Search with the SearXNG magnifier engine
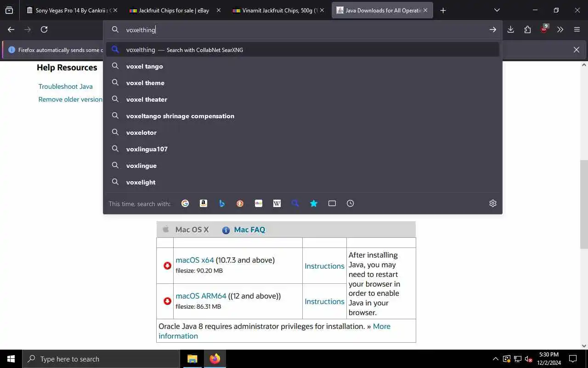This screenshot has height=368, width=588. click(295, 203)
